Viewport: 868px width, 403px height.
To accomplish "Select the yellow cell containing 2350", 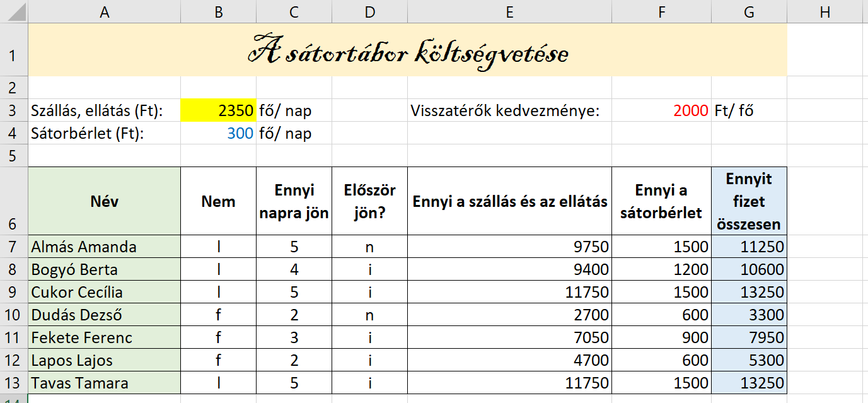I will coord(218,111).
